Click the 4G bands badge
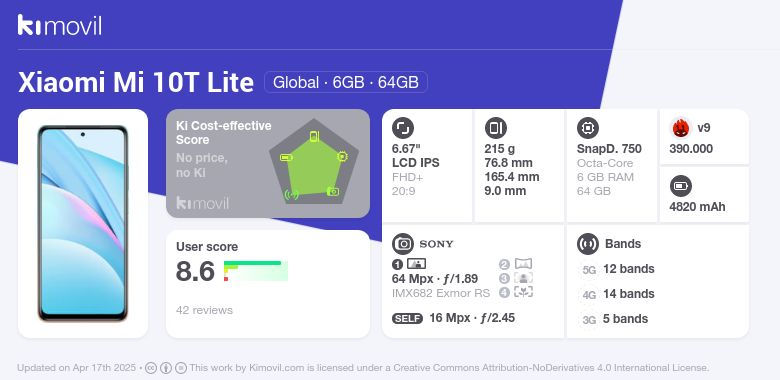 point(589,294)
